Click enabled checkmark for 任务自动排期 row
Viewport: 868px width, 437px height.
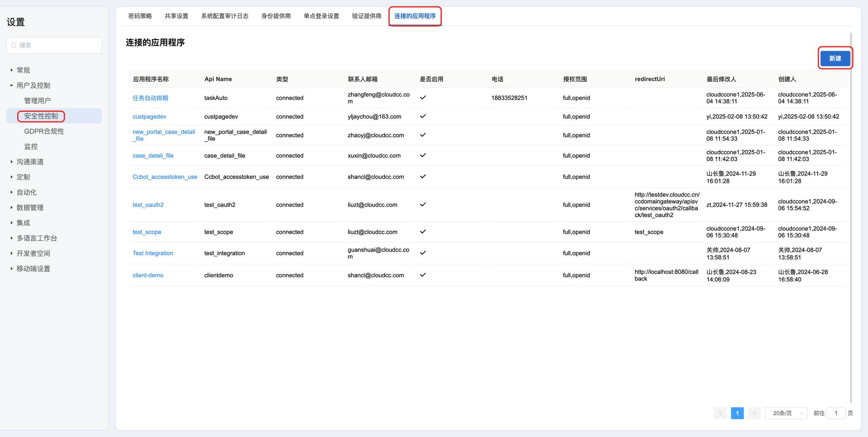click(x=423, y=98)
